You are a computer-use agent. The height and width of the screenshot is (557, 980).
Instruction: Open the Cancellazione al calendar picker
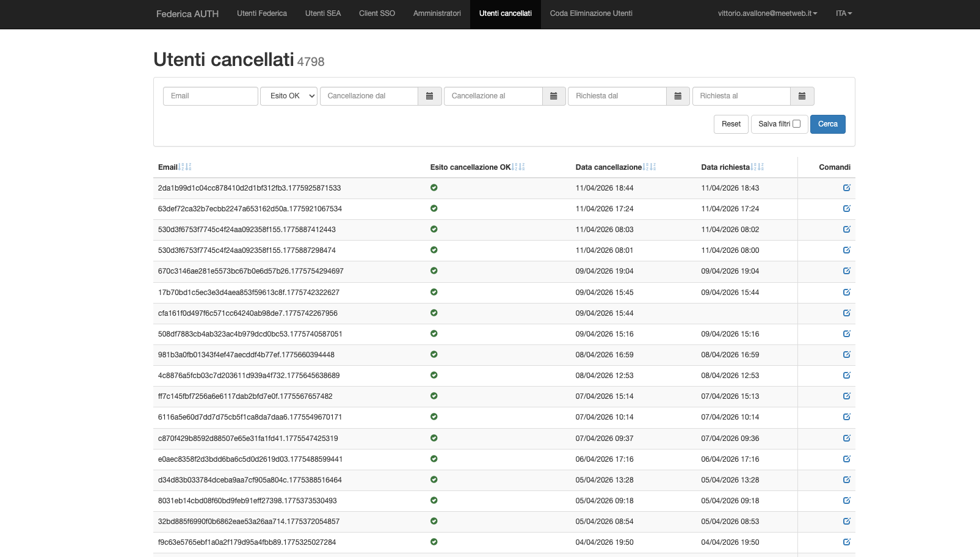(553, 96)
